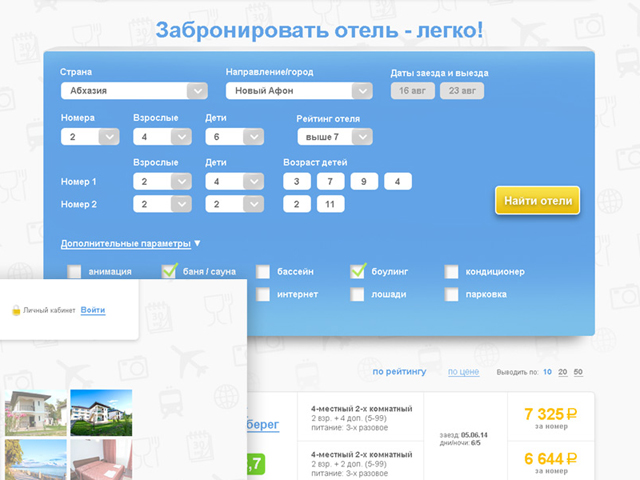Open the total Взрослые dropdown showing 4

pyautogui.click(x=162, y=137)
